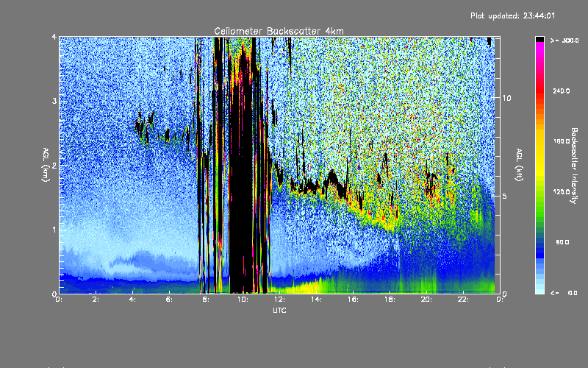
Task: Click the "<= 0.0" colorbar value
Action: (x=564, y=293)
